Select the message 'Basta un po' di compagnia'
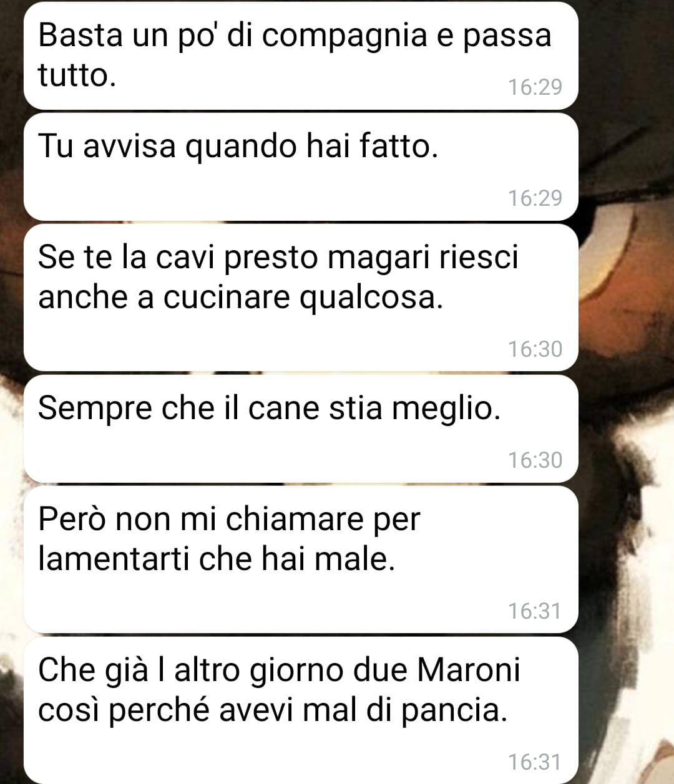This screenshot has width=674, height=784. point(301,56)
